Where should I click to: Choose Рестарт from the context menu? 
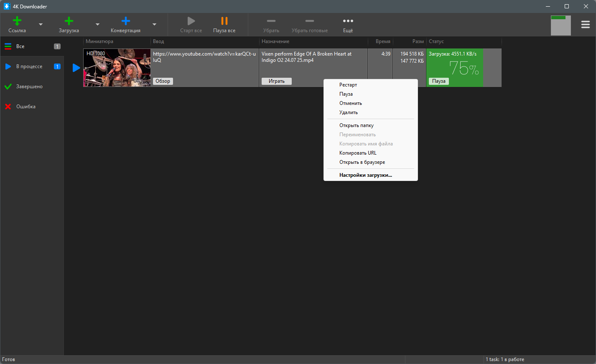click(x=348, y=85)
